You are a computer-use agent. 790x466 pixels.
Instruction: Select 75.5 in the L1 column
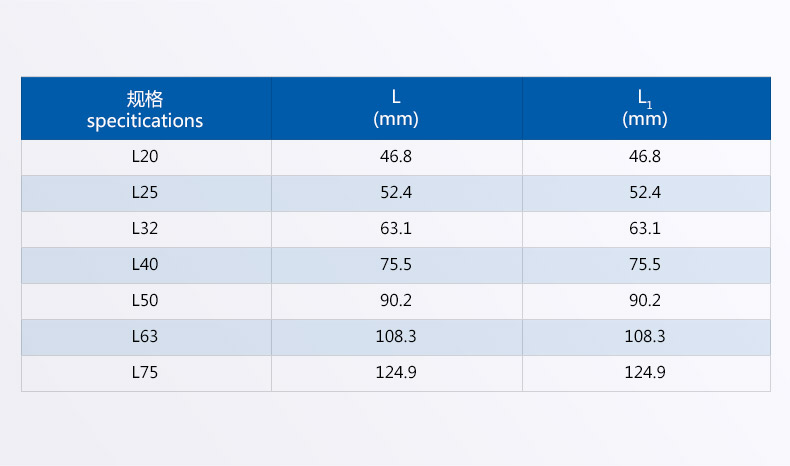click(x=645, y=265)
